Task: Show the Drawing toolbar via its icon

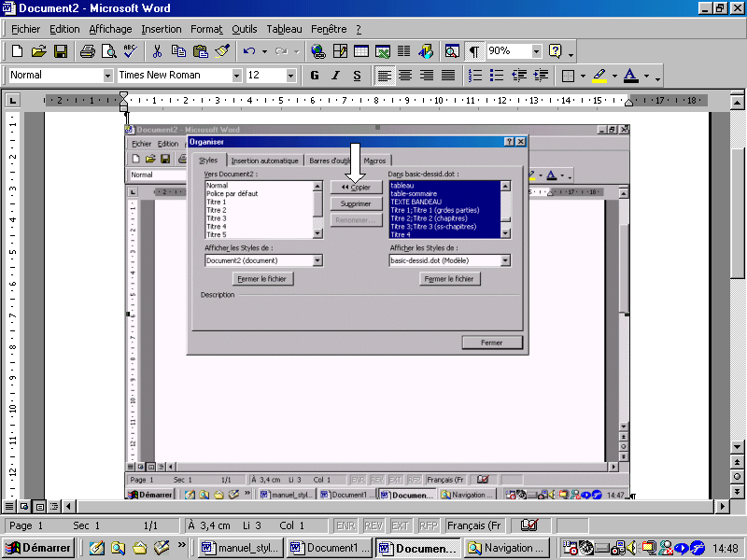Action: [426, 51]
